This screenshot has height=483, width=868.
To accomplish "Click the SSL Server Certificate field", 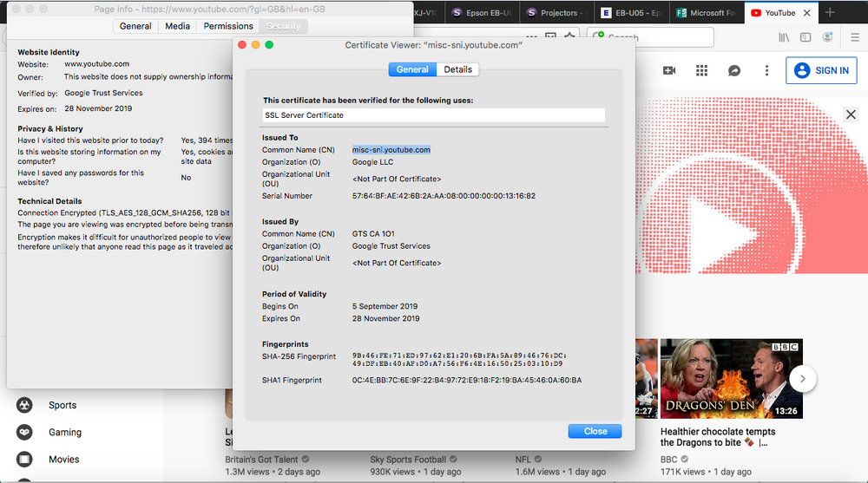I will pyautogui.click(x=433, y=115).
